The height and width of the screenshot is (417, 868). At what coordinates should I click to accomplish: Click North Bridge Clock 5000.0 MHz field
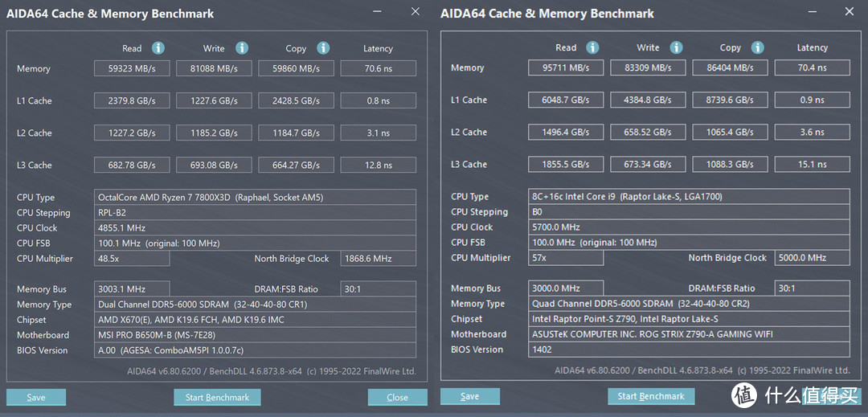click(812, 258)
